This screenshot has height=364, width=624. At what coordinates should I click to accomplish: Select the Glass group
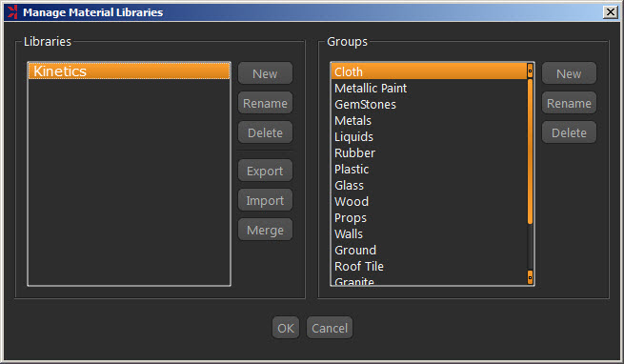click(429, 185)
